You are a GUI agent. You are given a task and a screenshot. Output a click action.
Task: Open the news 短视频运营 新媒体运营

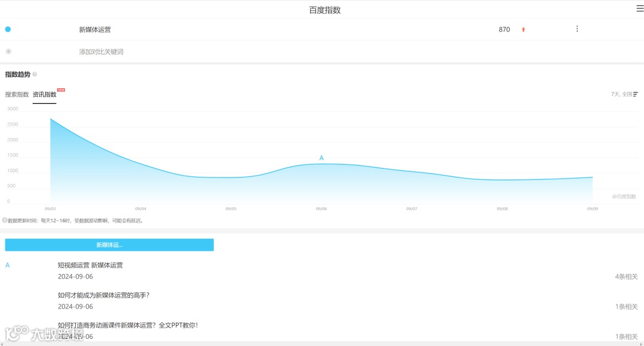(91, 265)
